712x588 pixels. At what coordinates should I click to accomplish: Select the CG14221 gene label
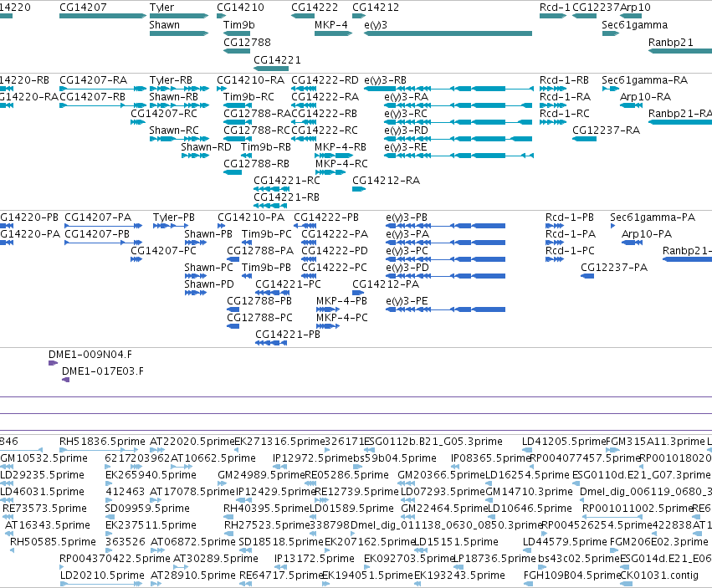[x=277, y=60]
